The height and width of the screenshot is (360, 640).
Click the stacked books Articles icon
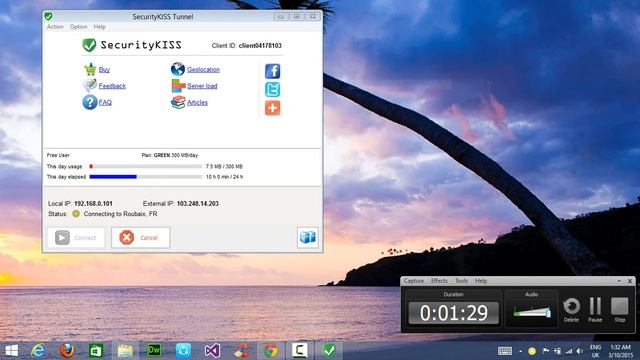(x=178, y=102)
